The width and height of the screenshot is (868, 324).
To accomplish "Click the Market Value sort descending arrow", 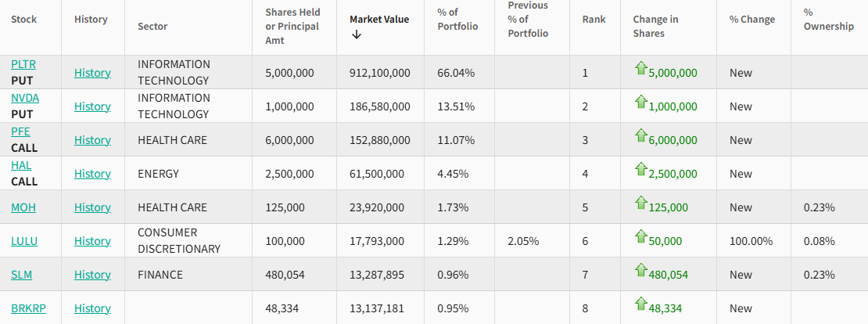I will pos(357,34).
